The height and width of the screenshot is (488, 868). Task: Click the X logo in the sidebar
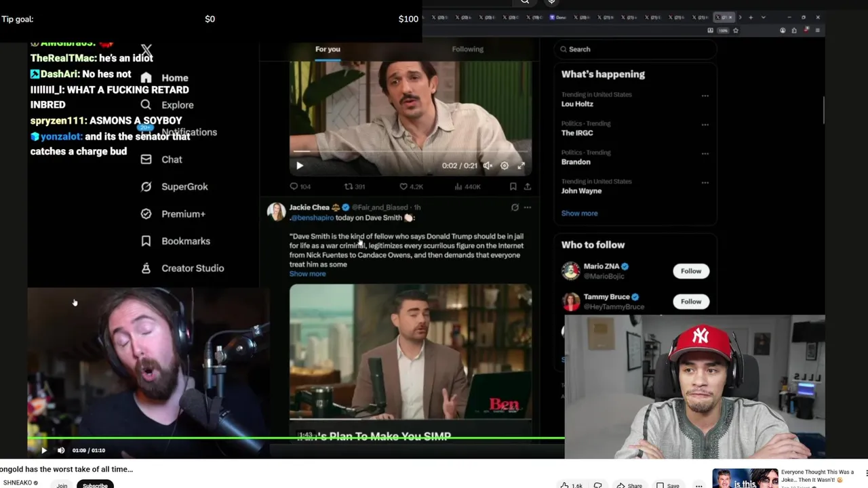[146, 50]
